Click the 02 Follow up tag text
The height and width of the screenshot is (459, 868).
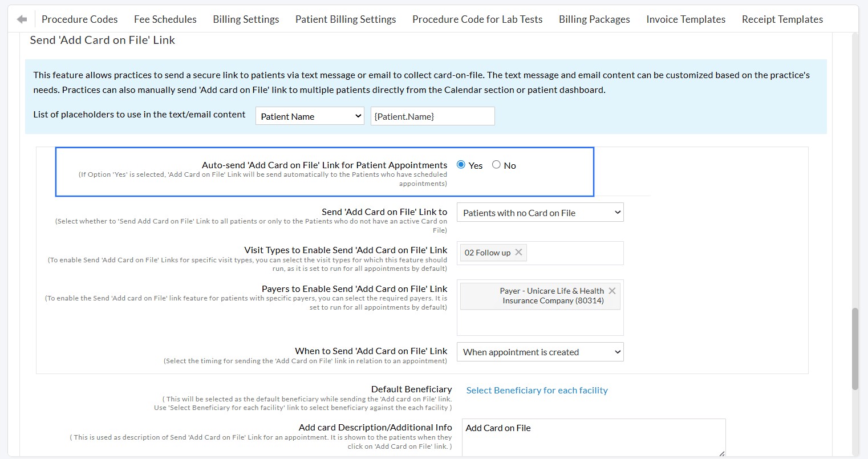click(488, 253)
